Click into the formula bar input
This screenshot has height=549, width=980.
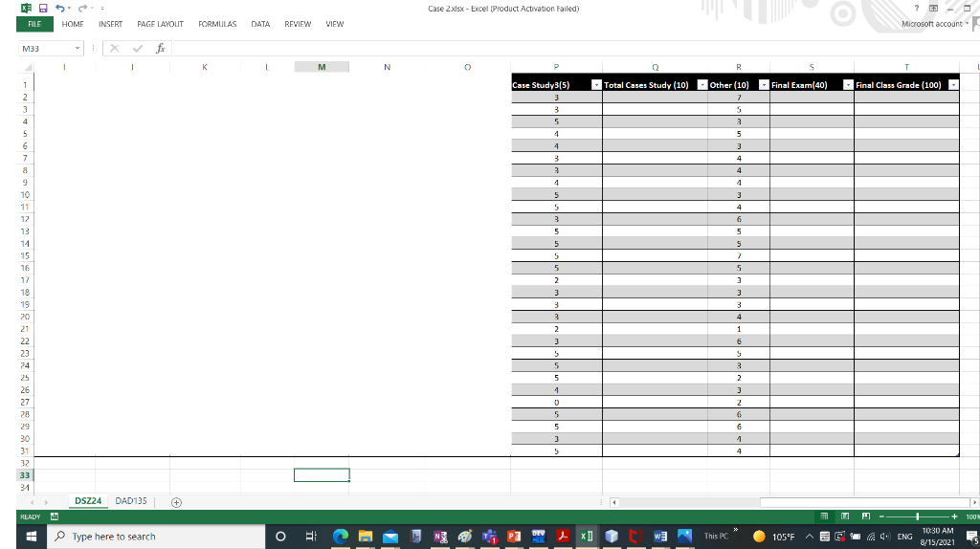click(575, 48)
